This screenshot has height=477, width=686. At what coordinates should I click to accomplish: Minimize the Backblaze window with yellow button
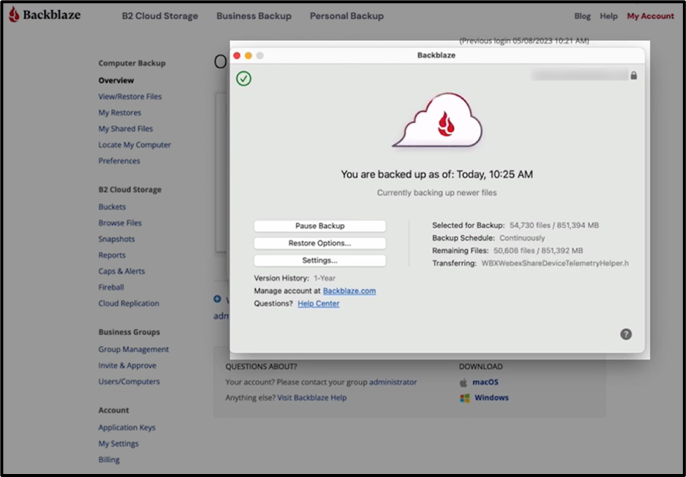pyautogui.click(x=248, y=56)
